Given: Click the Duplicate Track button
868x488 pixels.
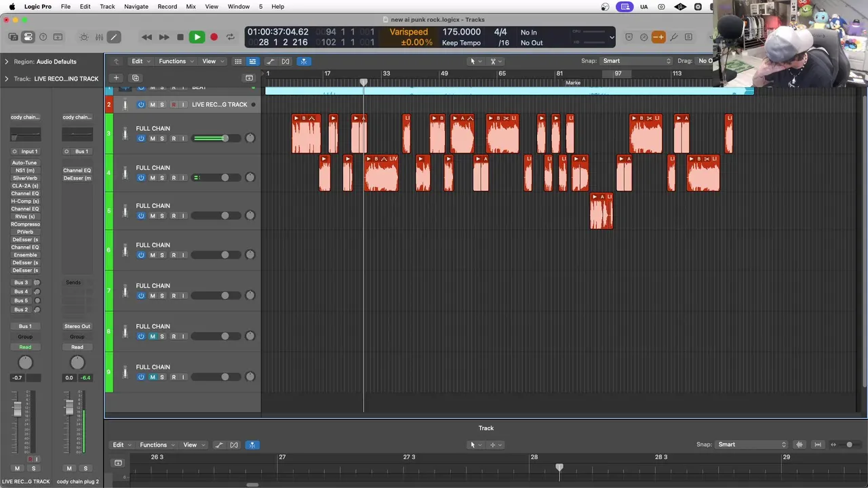Looking at the screenshot, I should click(135, 78).
